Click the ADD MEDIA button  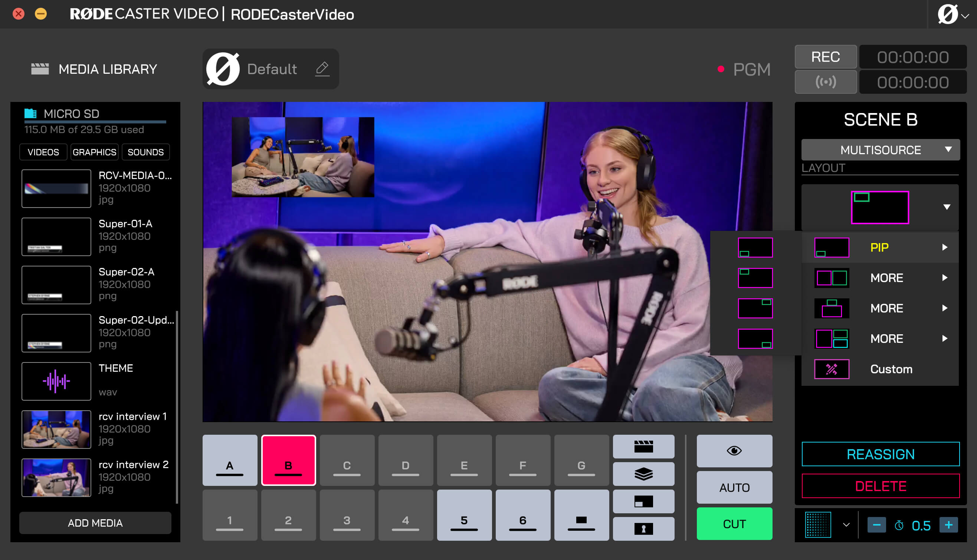(x=95, y=523)
